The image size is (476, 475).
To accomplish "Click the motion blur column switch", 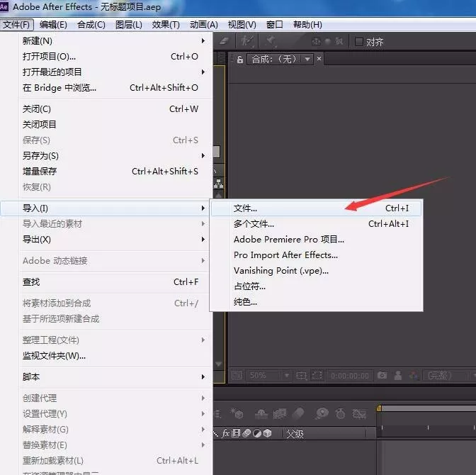I will point(246,433).
